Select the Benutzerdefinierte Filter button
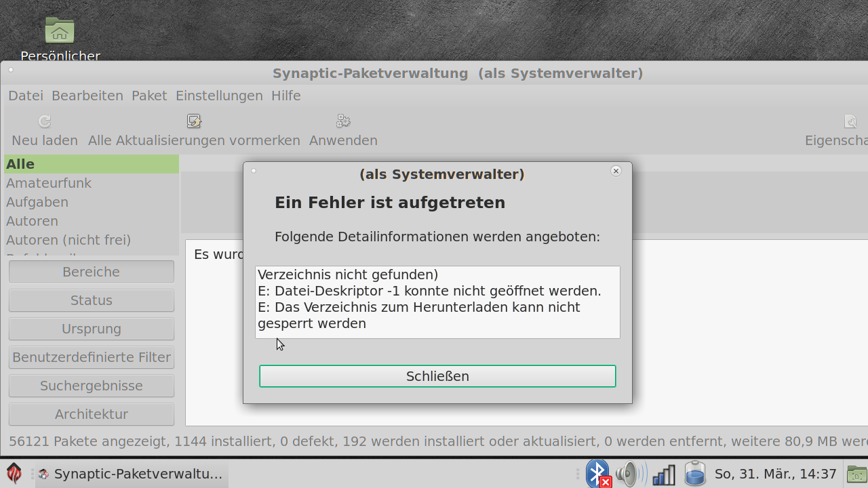The height and width of the screenshot is (488, 868). pos(92,357)
